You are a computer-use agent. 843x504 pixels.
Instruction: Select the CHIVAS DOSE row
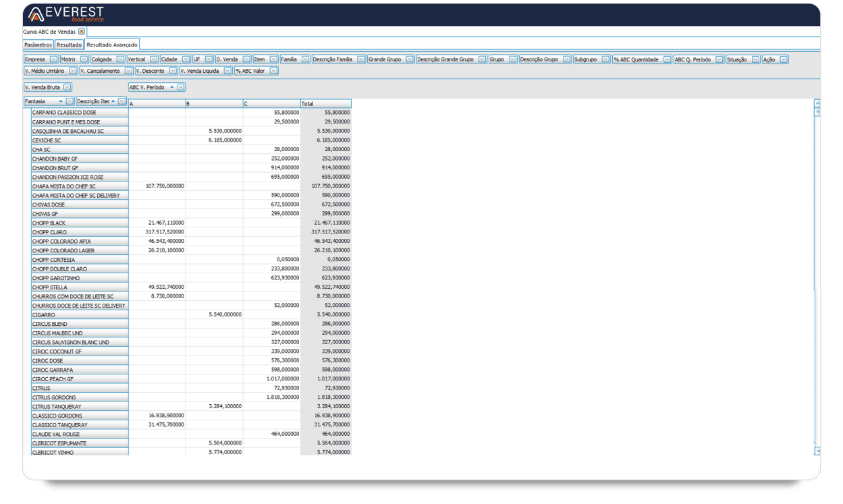(80, 204)
